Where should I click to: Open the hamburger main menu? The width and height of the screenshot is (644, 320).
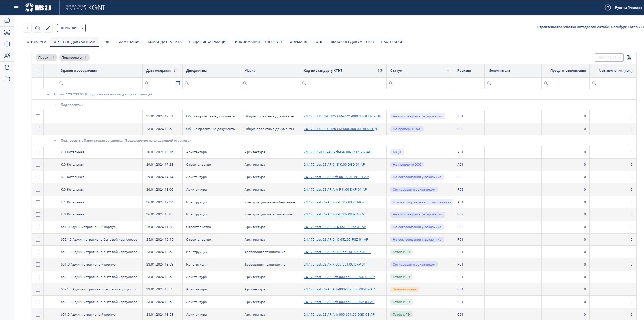click(x=16, y=7)
